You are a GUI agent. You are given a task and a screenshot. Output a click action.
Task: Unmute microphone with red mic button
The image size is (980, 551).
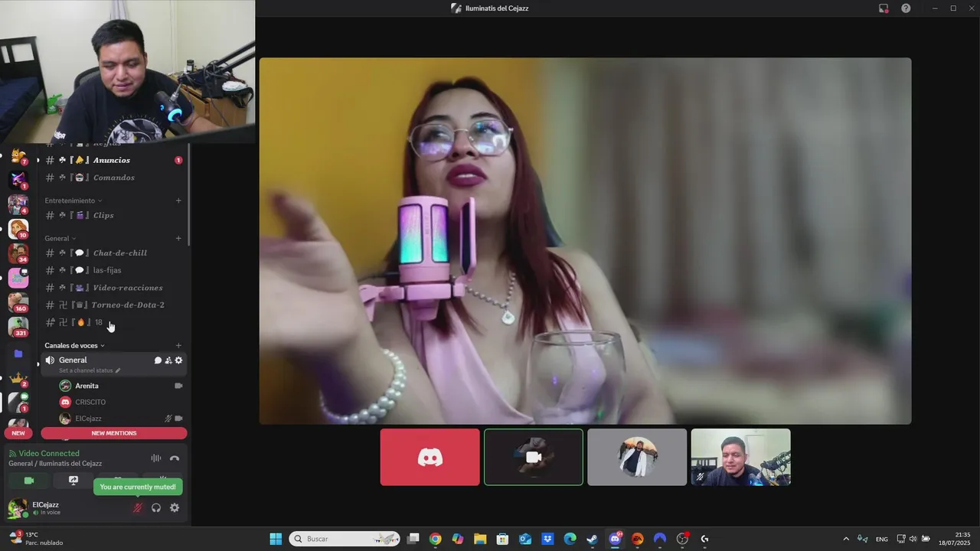click(138, 508)
